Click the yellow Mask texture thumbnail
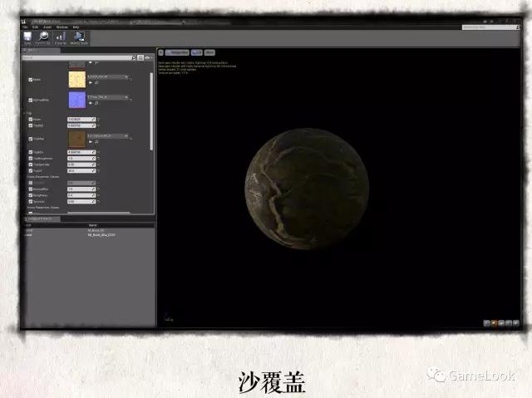Image resolution: width=532 pixels, height=398 pixels. point(77,80)
